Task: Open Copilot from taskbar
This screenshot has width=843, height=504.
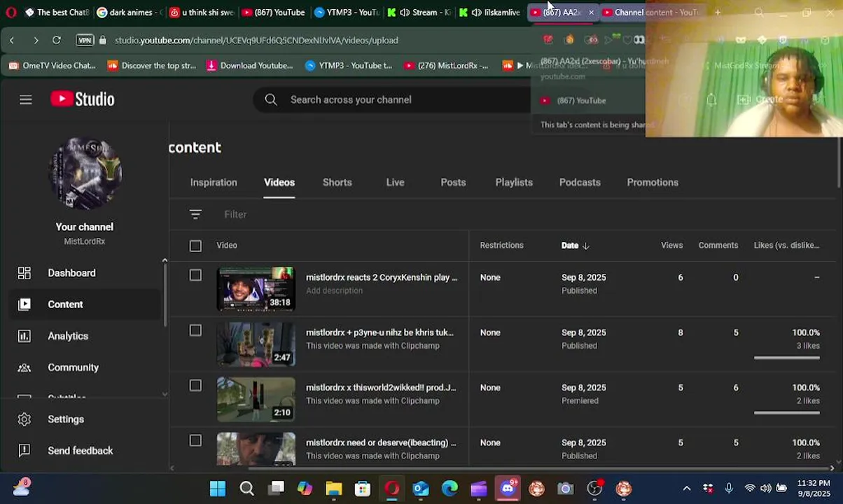Action: (305, 489)
